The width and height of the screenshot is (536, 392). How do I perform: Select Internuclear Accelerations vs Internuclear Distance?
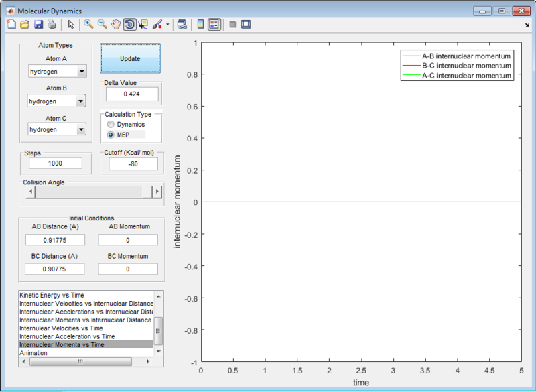[86, 312]
